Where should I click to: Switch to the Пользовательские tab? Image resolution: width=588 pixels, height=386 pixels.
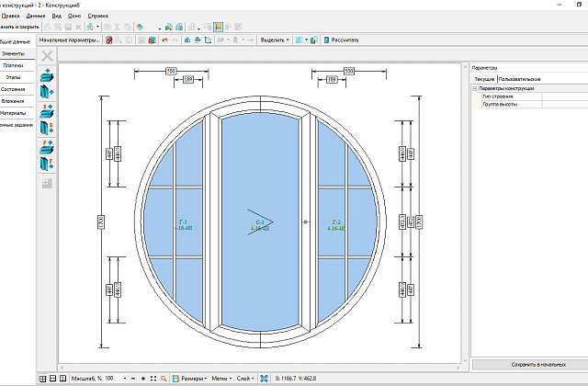coord(519,79)
